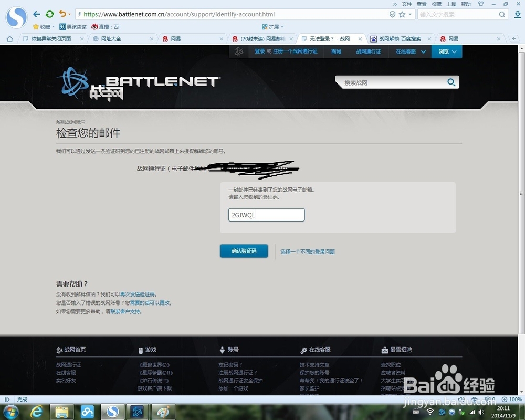Open the Windows Start button
The image size is (525, 420).
(10, 412)
